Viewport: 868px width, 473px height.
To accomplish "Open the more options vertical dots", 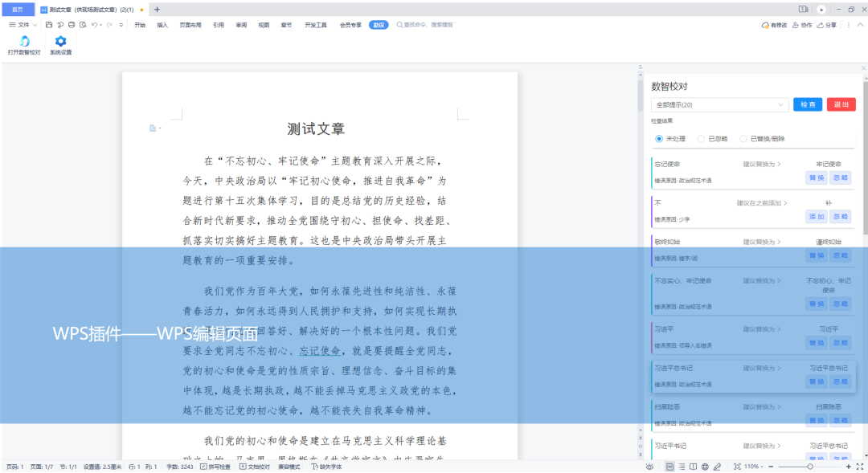I will pos(849,25).
